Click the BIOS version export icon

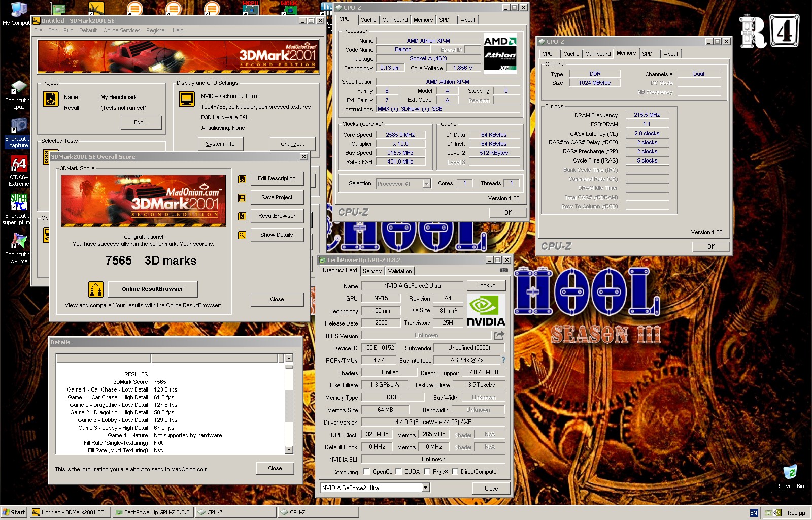coord(499,335)
